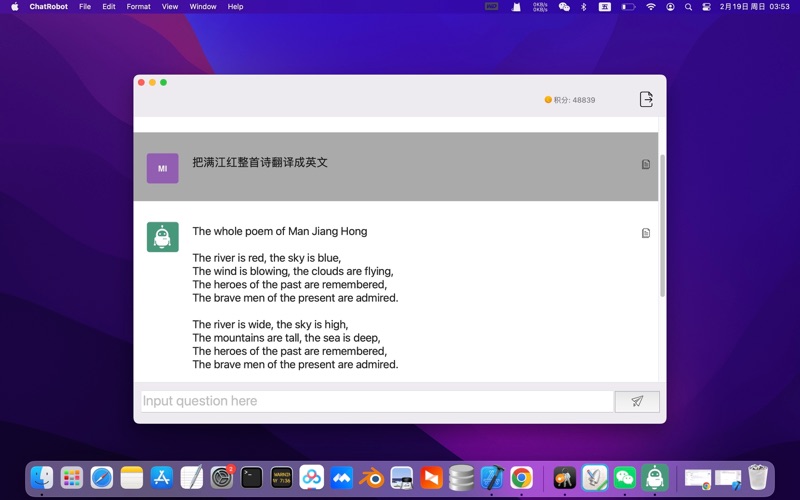Click the input method 五 indicator

click(605, 7)
